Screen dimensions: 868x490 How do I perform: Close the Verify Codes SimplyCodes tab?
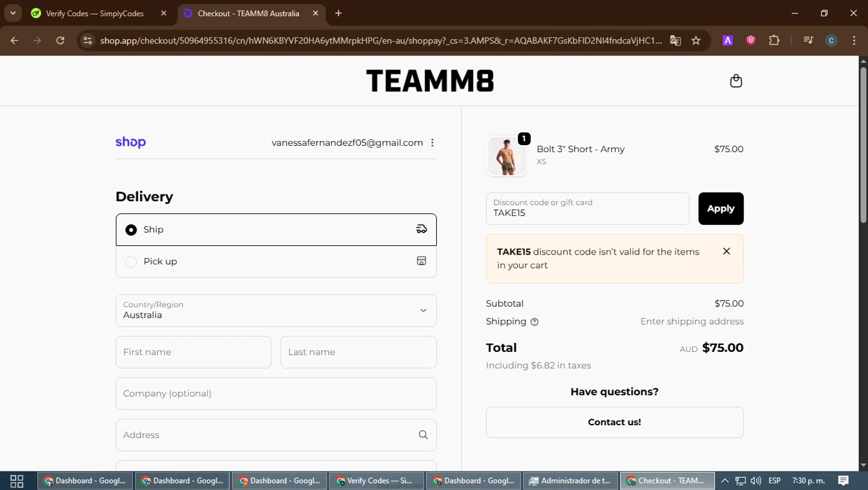(164, 13)
